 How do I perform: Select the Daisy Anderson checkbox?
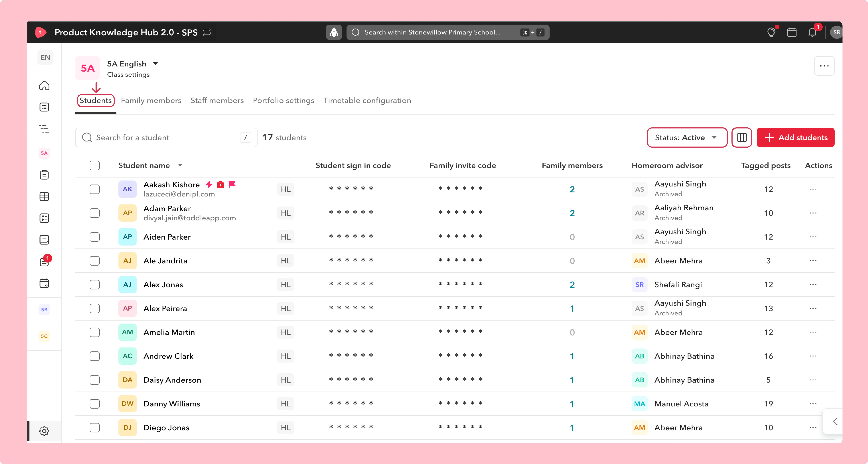click(95, 380)
